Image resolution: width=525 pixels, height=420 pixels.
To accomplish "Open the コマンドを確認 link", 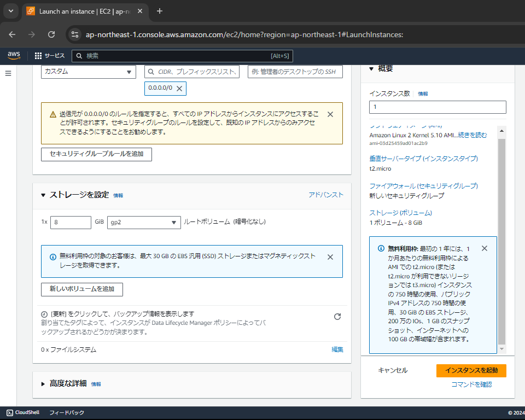I will [471, 384].
